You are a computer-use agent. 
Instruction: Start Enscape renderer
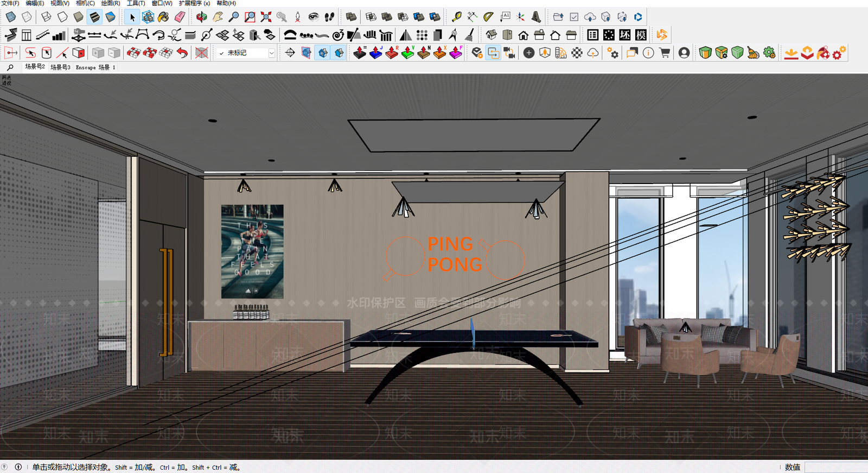[476, 53]
